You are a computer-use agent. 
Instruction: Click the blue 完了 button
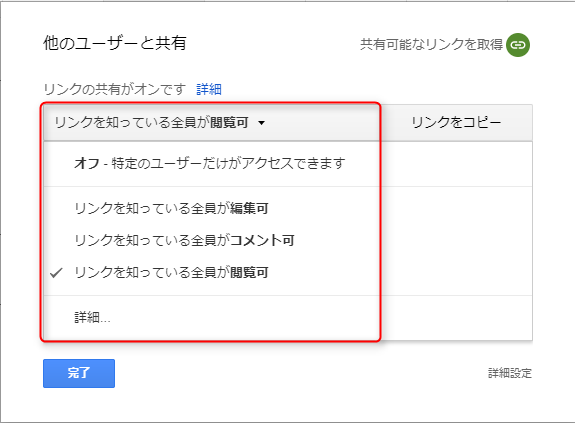[x=79, y=373]
